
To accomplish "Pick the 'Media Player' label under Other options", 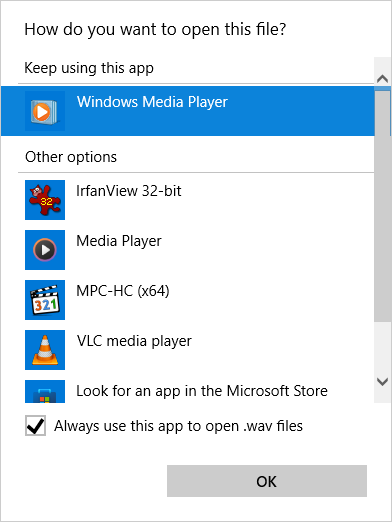I will [x=119, y=241].
